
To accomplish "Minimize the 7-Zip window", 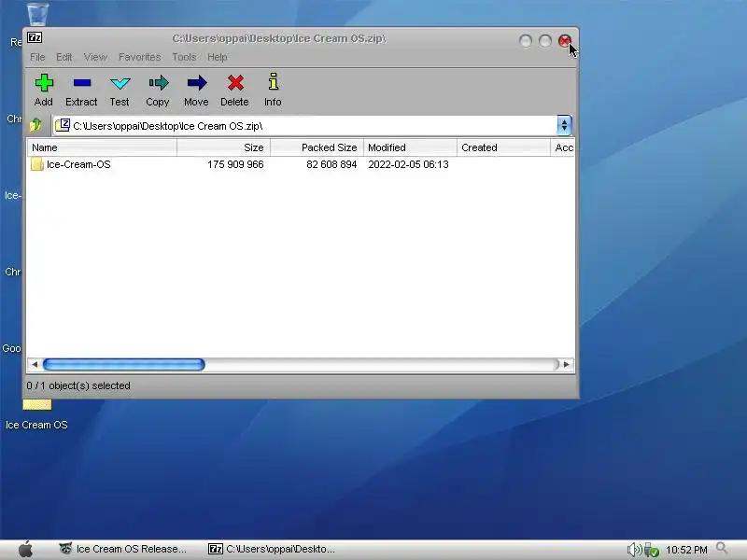I will point(526,41).
